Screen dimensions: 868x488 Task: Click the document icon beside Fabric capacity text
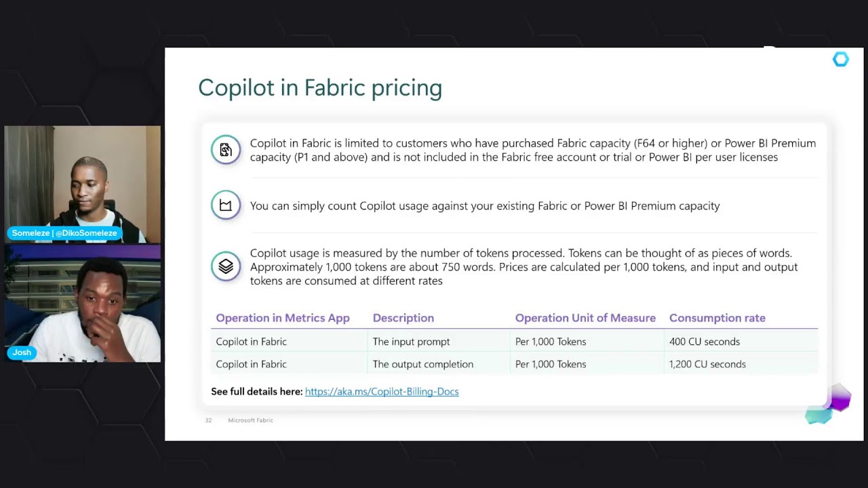226,150
